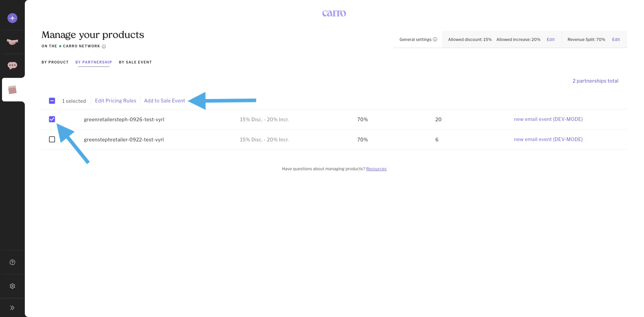Click the info icon beside Carro Network
The height and width of the screenshot is (317, 644).
click(x=104, y=46)
